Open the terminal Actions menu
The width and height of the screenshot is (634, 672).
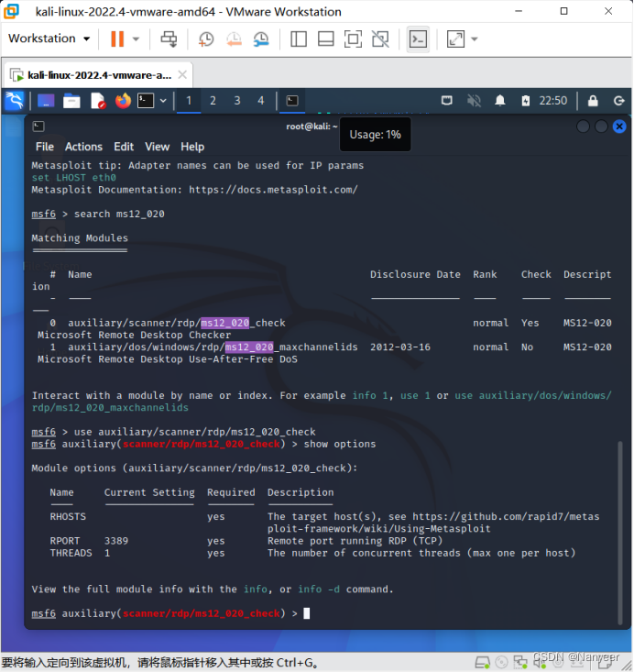(x=83, y=147)
